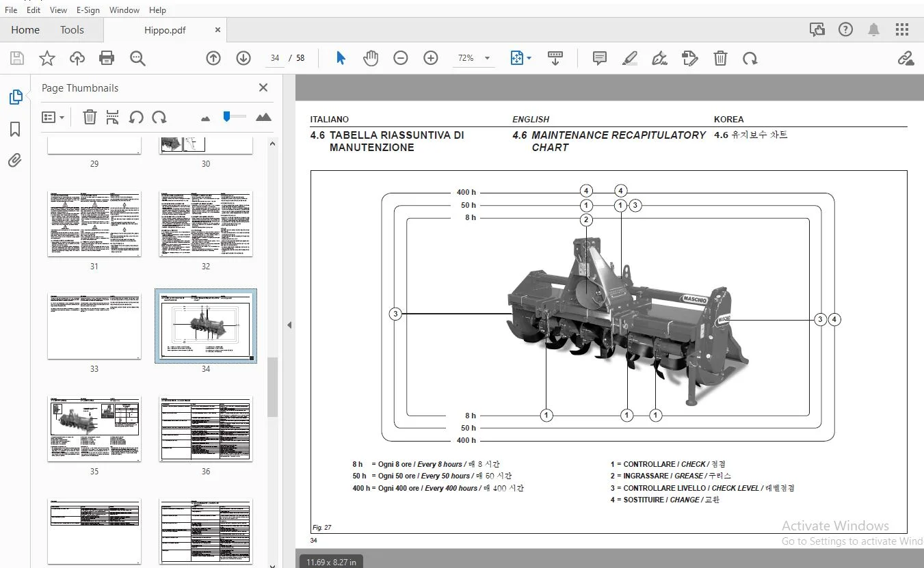
Task: Upload file to cloud icon
Action: [77, 59]
